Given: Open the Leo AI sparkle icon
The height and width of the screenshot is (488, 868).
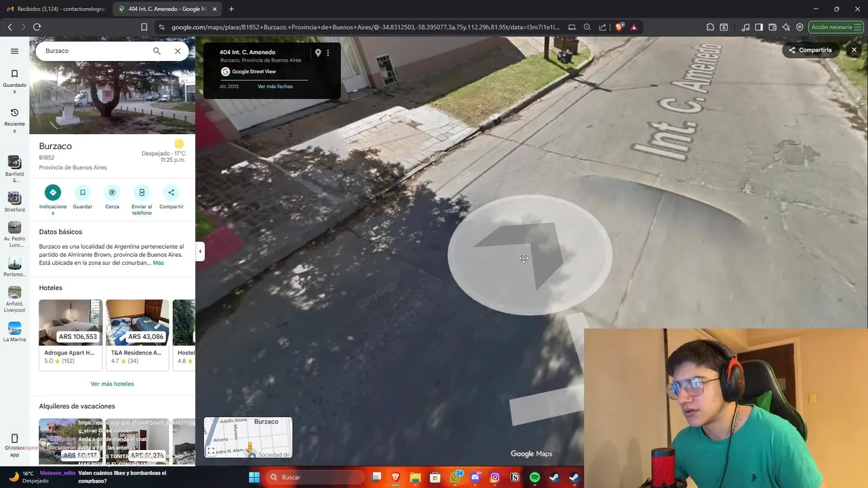Looking at the screenshot, I should tap(786, 27).
